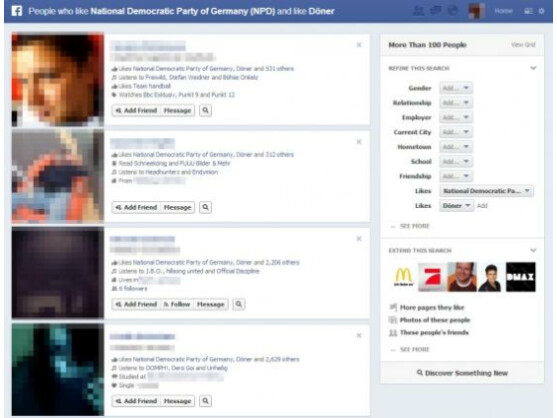This screenshot has width=557, height=418.
Task: Open Gender filter dropdown
Action: coord(456,88)
